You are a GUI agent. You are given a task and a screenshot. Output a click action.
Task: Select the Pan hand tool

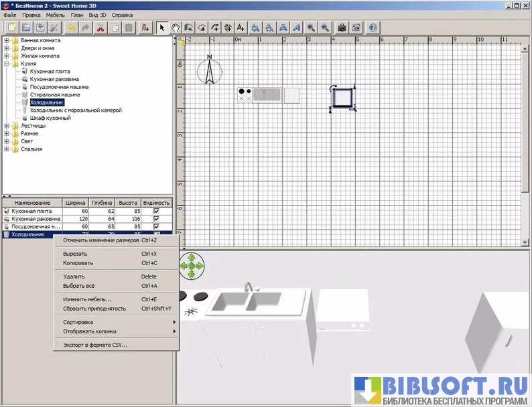176,28
